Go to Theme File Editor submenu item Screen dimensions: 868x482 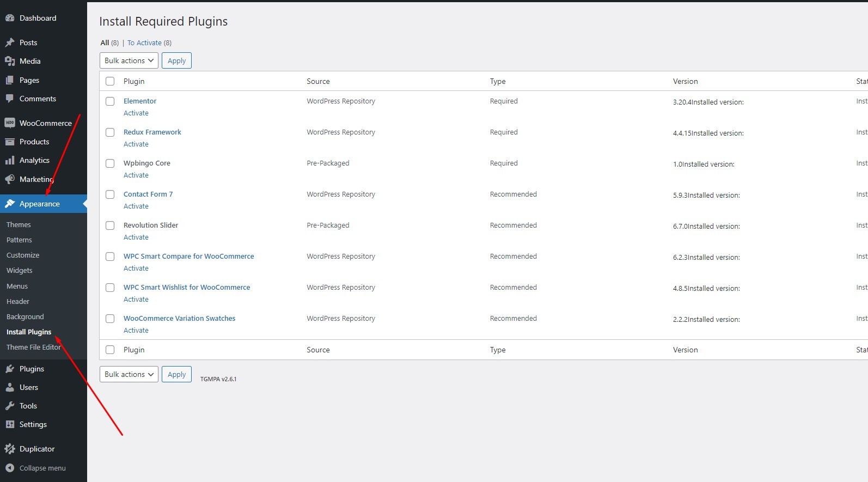[33, 347]
